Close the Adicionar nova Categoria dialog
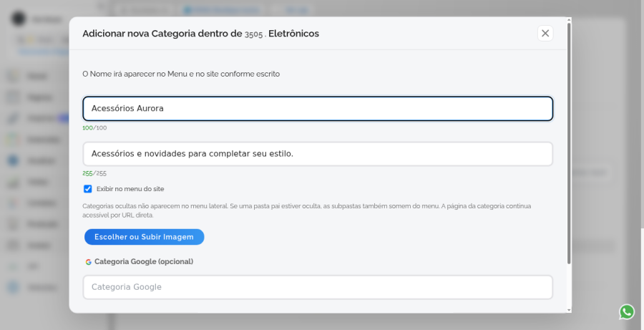The image size is (644, 330). (x=545, y=34)
